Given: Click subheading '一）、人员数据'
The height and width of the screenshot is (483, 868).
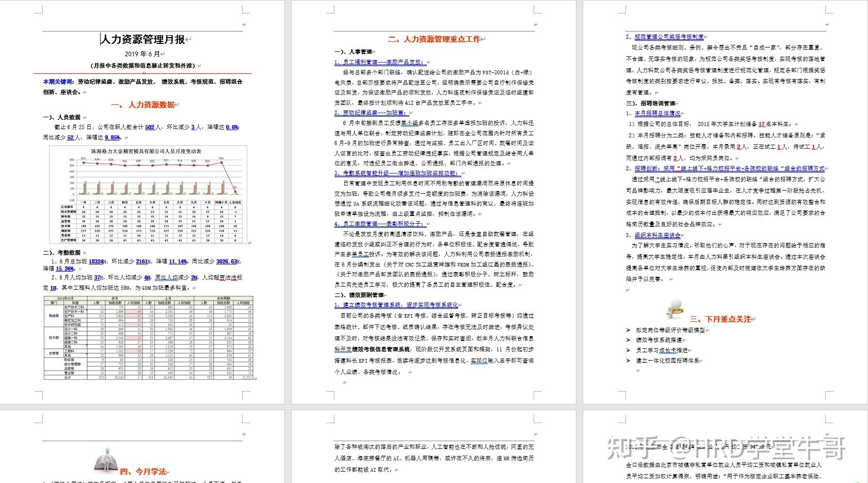Looking at the screenshot, I should [61, 117].
